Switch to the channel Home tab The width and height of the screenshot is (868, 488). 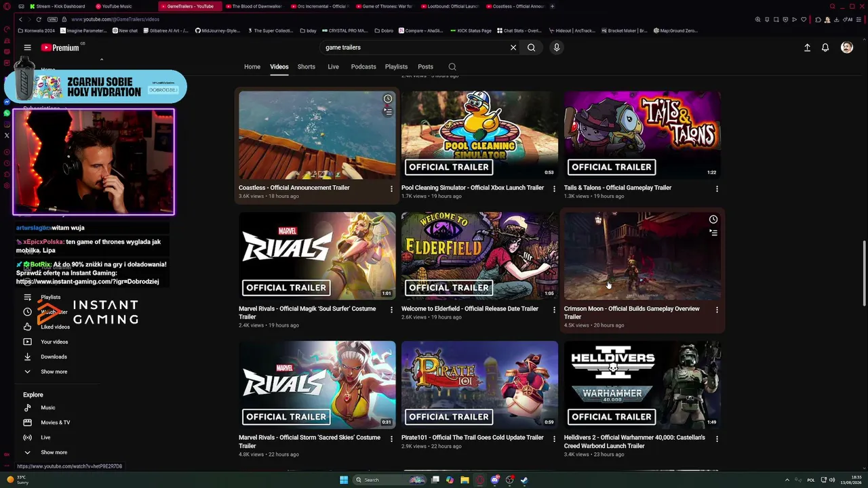click(252, 66)
